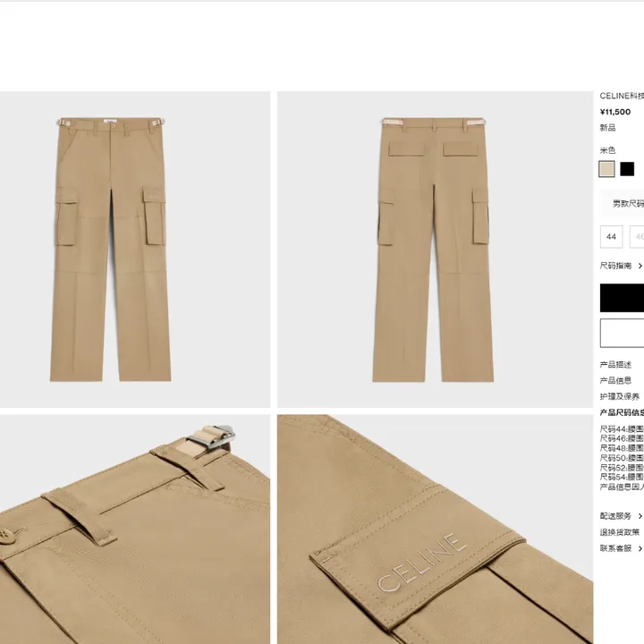Open 配送服务 delivery info
This screenshot has width=644, height=644.
tap(615, 516)
